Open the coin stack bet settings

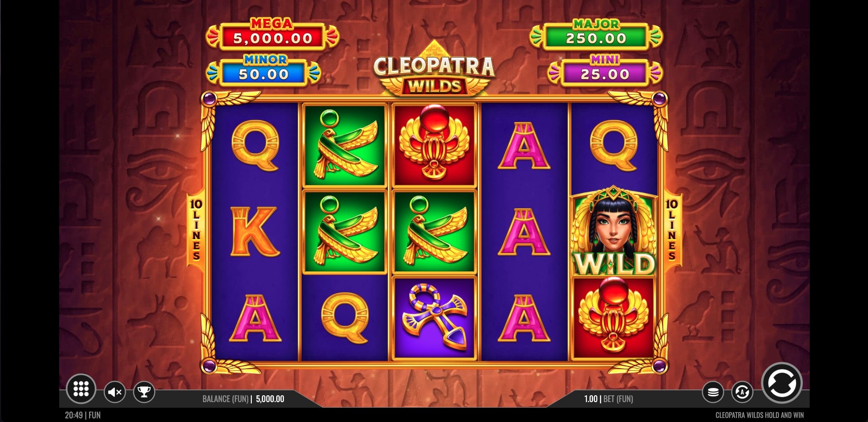point(713,392)
